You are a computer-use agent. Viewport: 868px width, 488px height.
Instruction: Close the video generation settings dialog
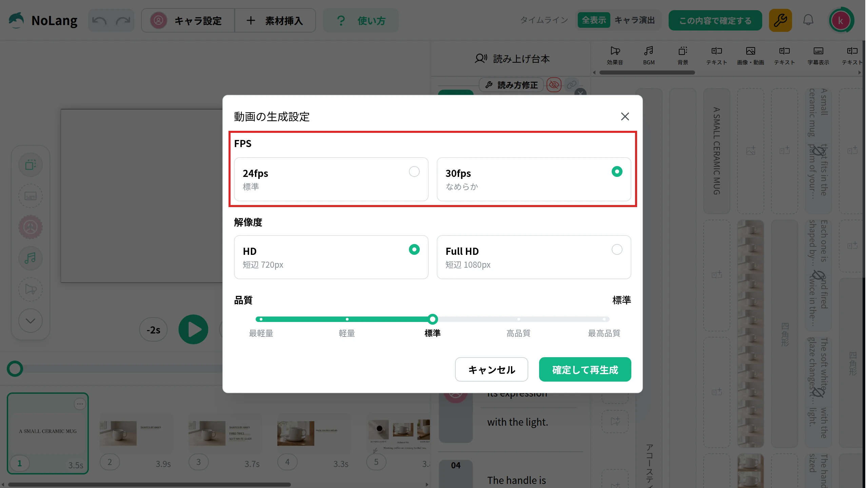[625, 117]
